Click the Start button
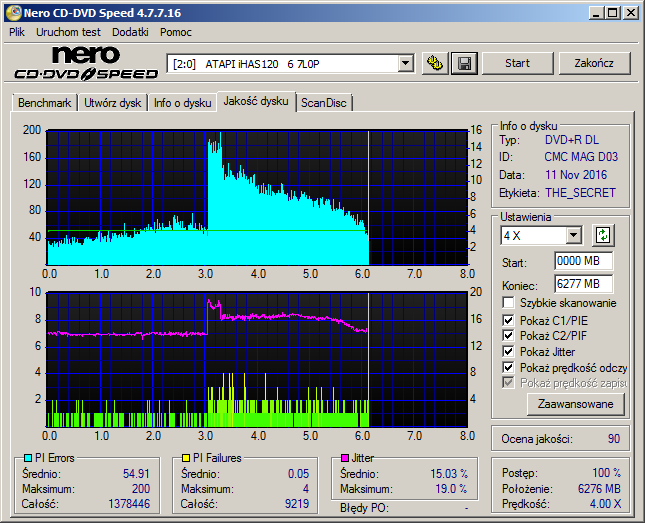 click(x=517, y=63)
